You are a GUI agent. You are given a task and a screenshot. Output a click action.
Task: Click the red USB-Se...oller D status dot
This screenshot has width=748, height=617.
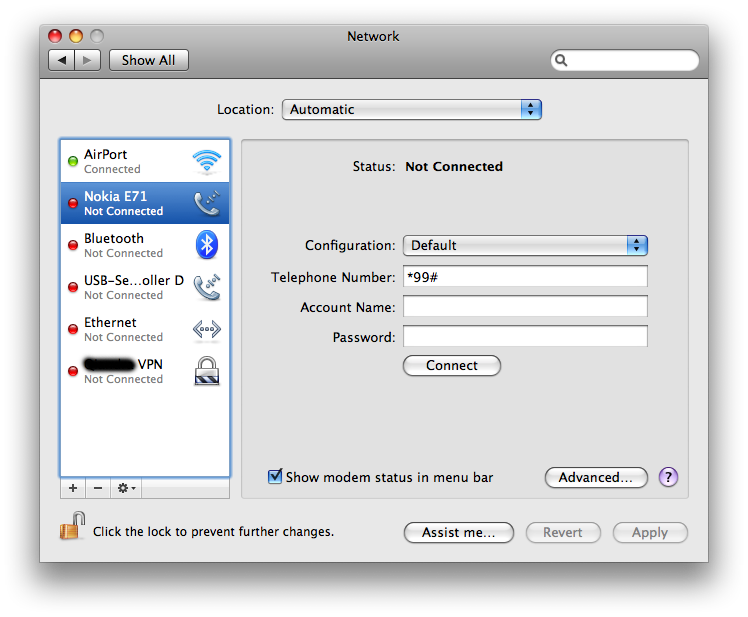[x=73, y=287]
